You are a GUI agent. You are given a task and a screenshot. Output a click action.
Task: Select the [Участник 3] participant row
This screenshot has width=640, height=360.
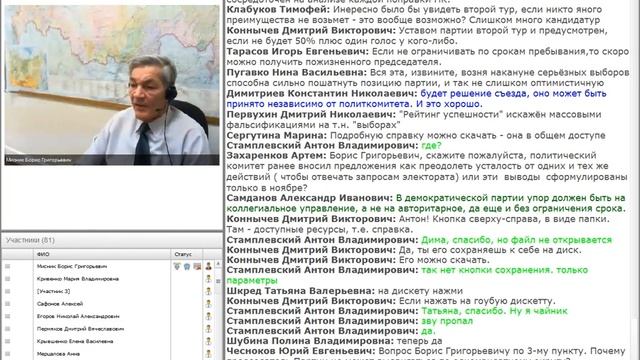(53, 291)
